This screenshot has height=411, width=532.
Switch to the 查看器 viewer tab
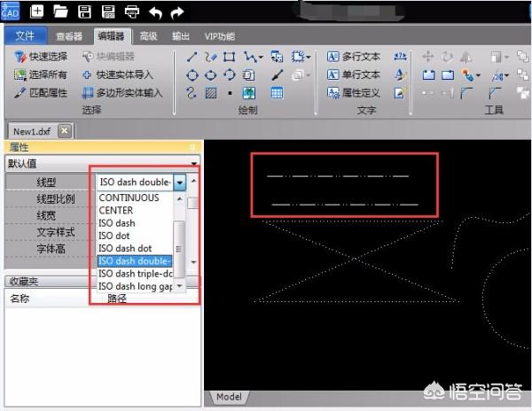(68, 36)
